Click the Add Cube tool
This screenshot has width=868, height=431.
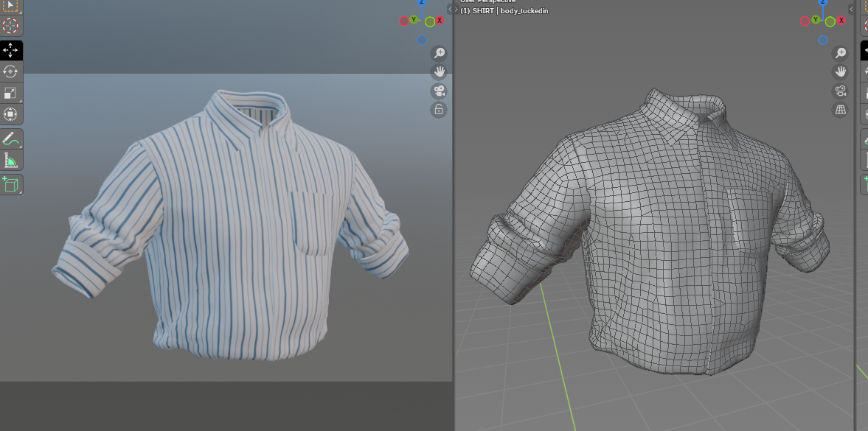(x=10, y=184)
